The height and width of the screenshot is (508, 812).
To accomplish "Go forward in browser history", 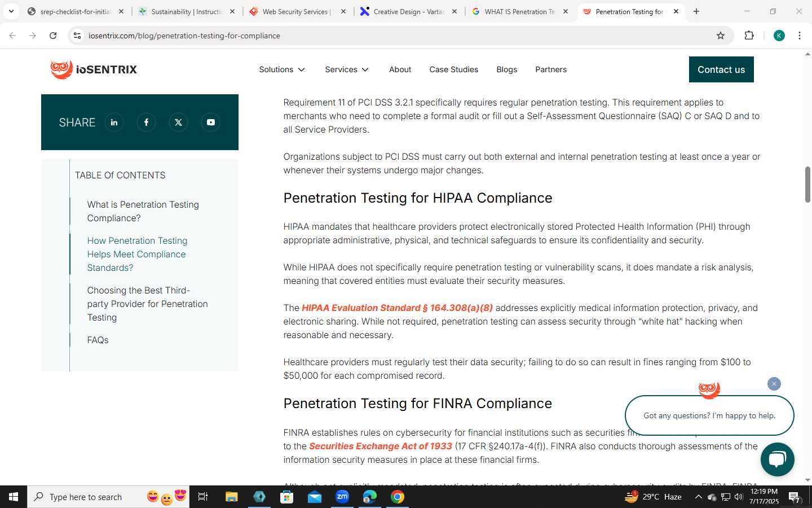I will pyautogui.click(x=33, y=36).
